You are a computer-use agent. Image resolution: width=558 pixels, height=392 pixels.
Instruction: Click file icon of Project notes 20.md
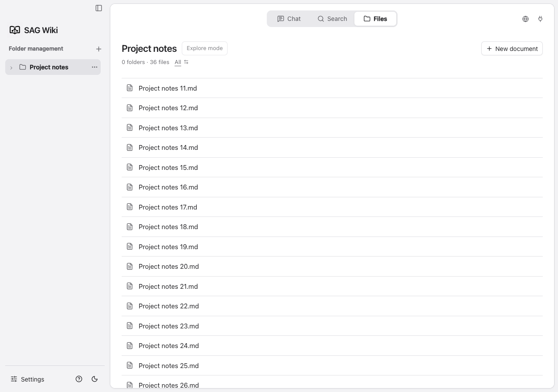129,266
